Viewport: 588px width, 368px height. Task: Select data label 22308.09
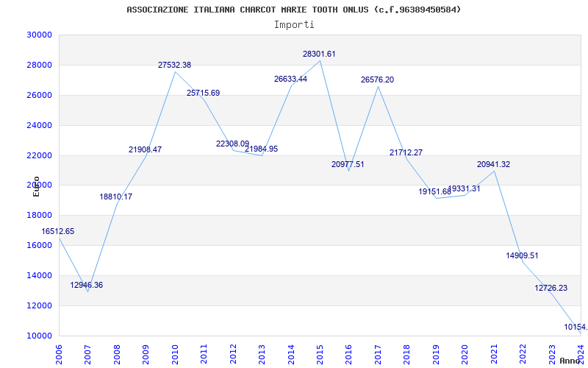pyautogui.click(x=232, y=144)
